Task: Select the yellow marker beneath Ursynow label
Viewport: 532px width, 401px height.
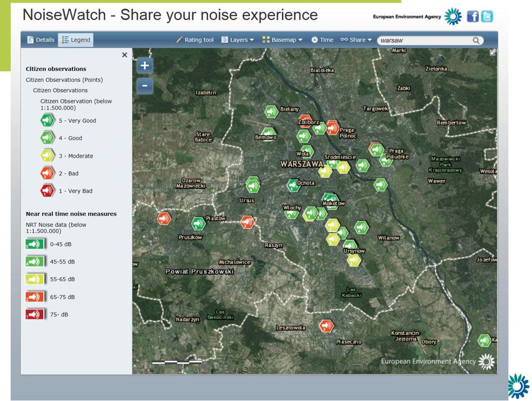Action: 354,260
